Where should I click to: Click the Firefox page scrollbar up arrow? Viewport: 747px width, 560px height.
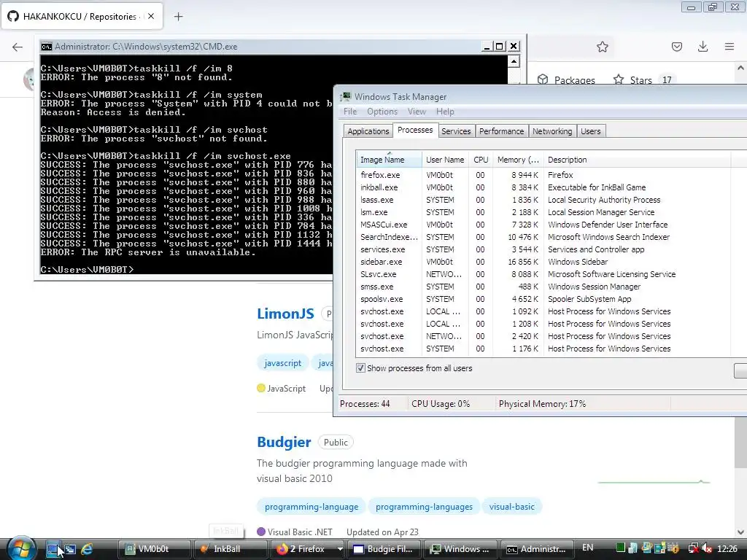pos(741,68)
